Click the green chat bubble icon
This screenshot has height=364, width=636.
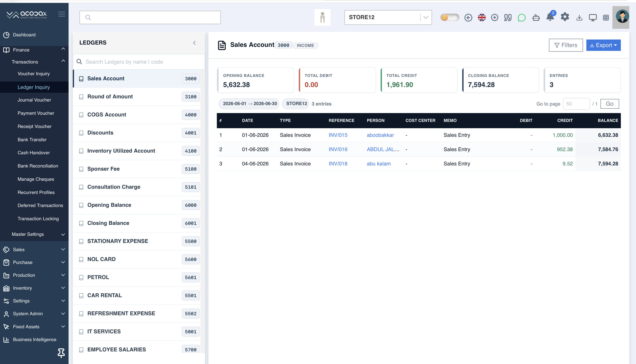pos(522,17)
